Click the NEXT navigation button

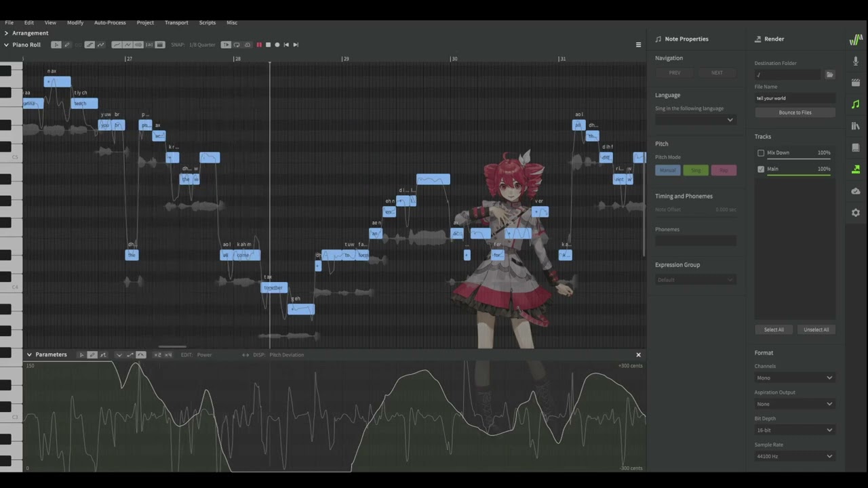(x=717, y=73)
